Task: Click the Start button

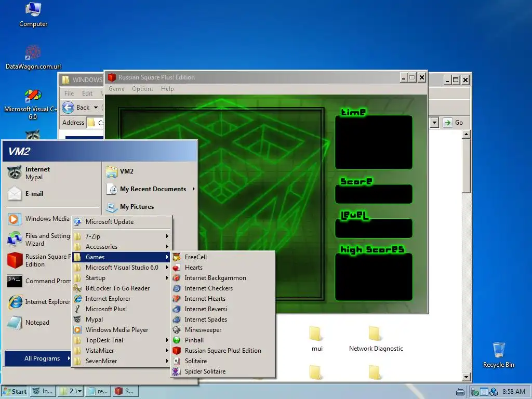Action: point(15,392)
